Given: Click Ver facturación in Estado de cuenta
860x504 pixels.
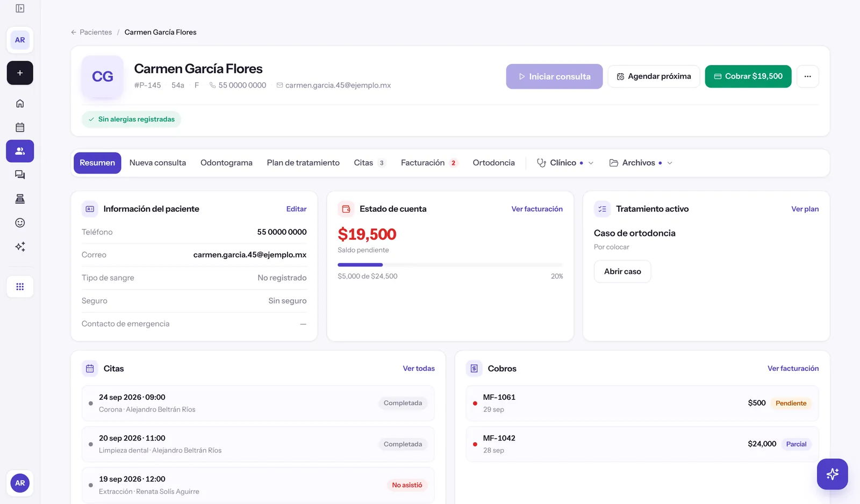Looking at the screenshot, I should pyautogui.click(x=537, y=209).
